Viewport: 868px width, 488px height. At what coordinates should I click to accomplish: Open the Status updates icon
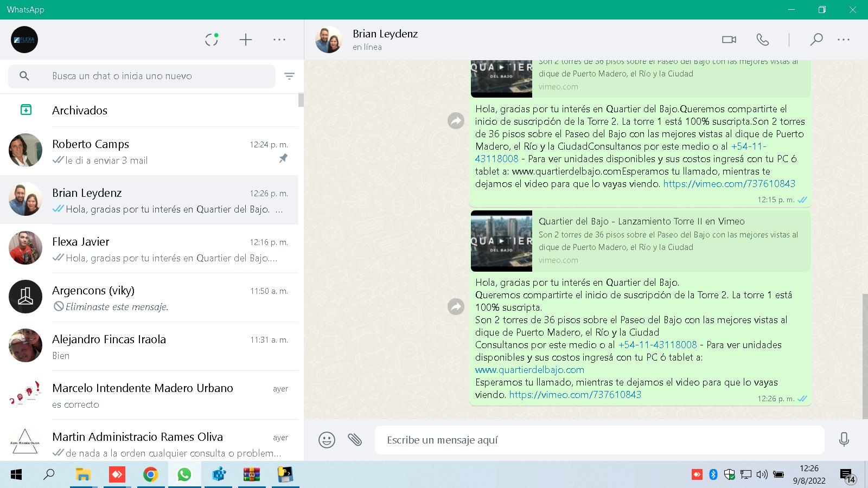tap(212, 40)
